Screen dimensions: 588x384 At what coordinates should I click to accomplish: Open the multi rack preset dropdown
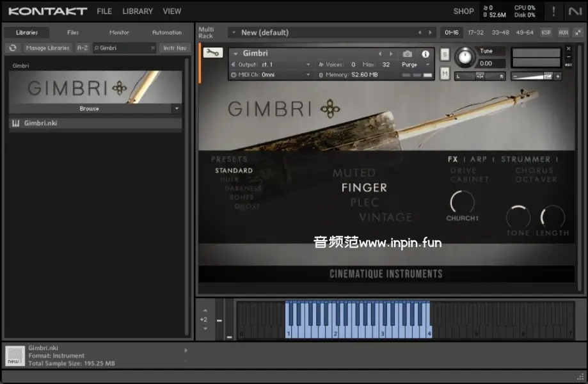(234, 33)
